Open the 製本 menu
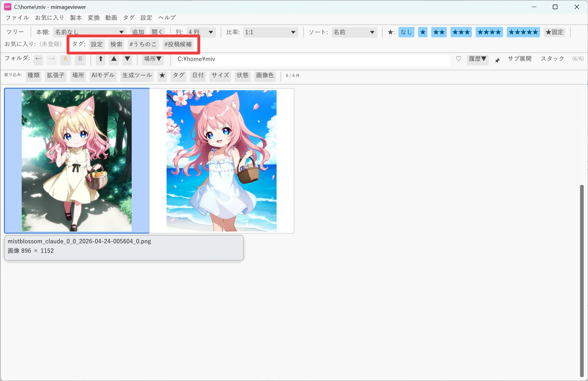 click(x=76, y=18)
